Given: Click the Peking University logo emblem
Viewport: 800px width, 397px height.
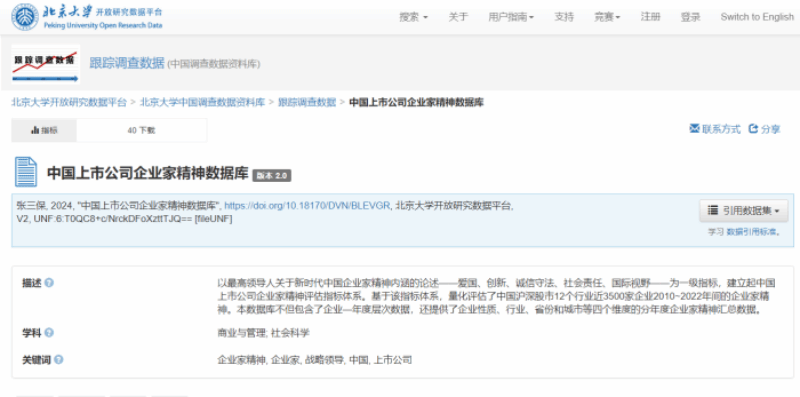Looking at the screenshot, I should [25, 17].
